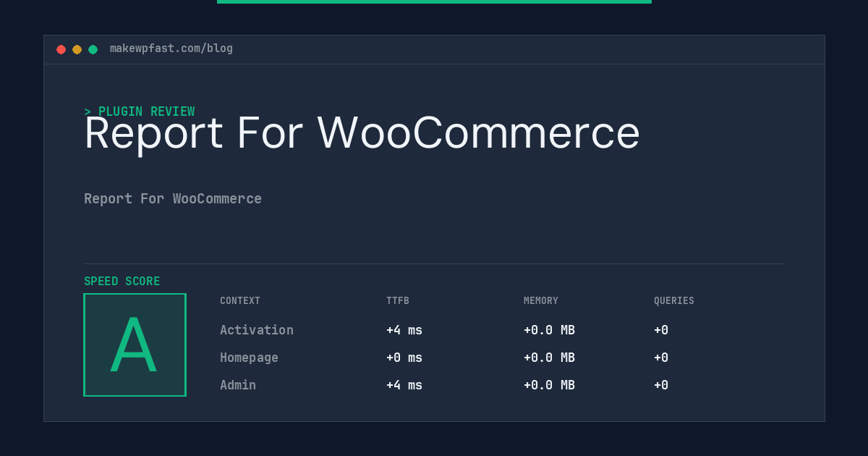The height and width of the screenshot is (456, 868).
Task: Click the 'SPEED SCORE' label
Action: tap(122, 282)
